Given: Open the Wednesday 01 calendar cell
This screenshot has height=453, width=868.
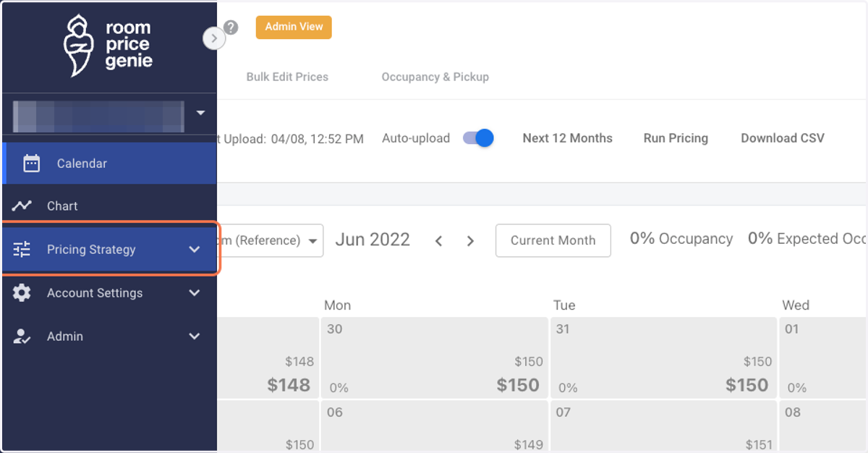Looking at the screenshot, I should click(823, 357).
